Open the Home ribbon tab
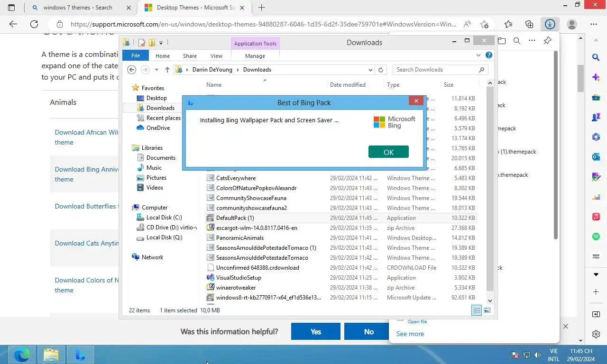Screen dimensions: 607x364 (x=163, y=56)
